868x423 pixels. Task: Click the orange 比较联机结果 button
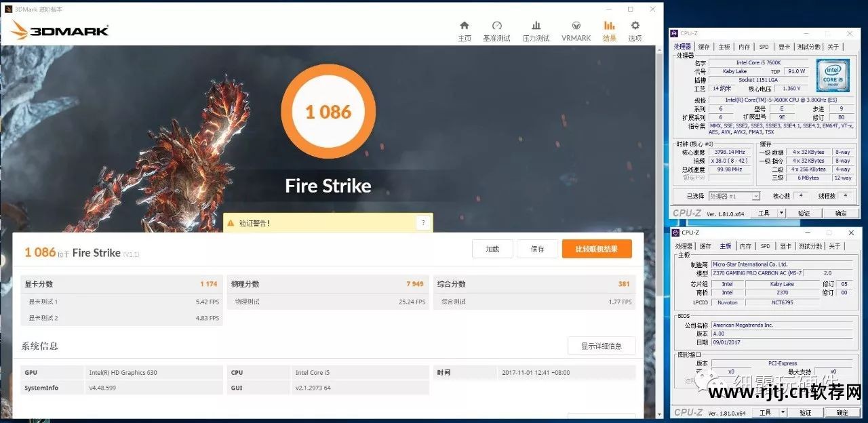click(x=597, y=249)
